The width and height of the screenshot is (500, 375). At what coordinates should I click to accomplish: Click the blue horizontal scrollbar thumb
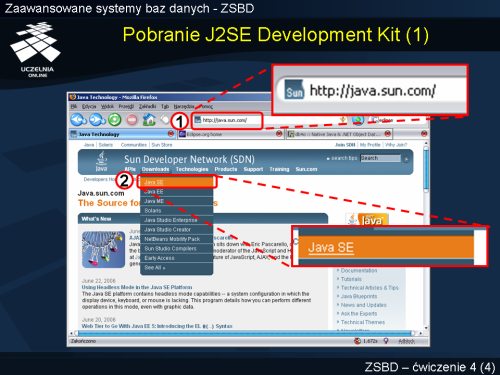click(245, 333)
